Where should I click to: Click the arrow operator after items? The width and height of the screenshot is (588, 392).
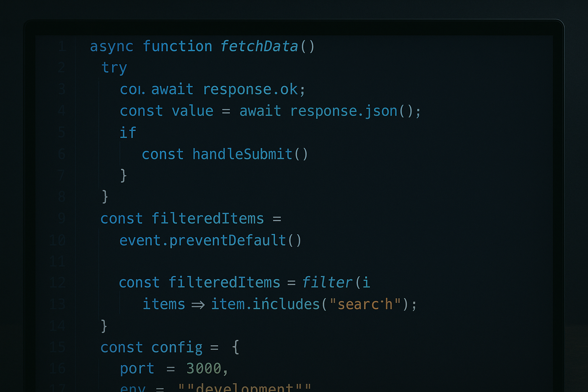click(198, 305)
